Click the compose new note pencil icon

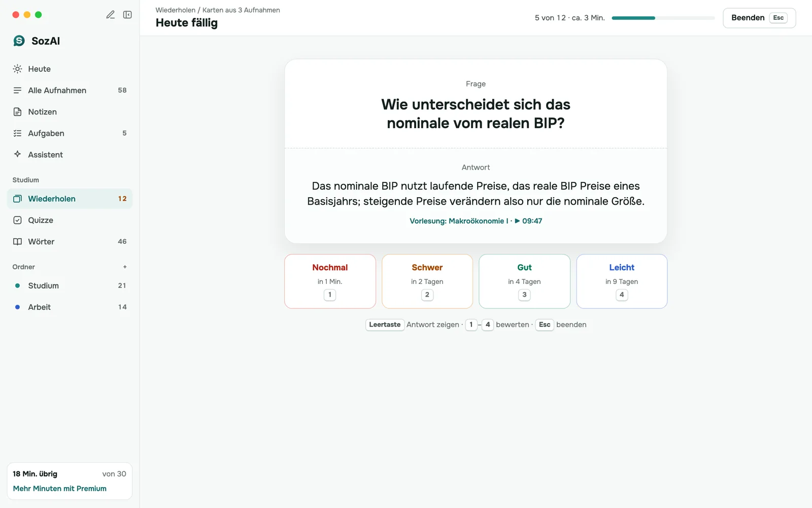tap(110, 15)
